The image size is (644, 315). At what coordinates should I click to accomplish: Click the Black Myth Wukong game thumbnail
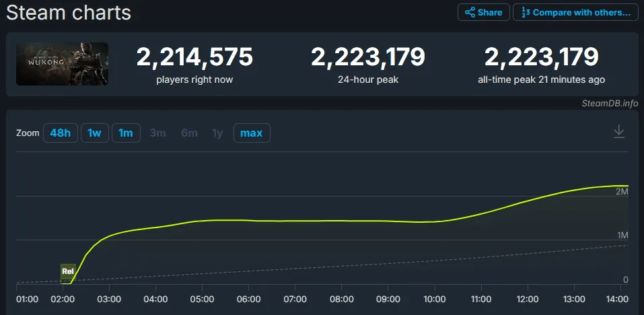click(63, 64)
